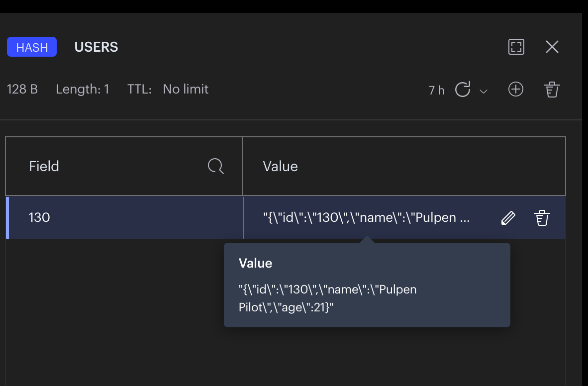Select the row for field 130

click(x=124, y=217)
